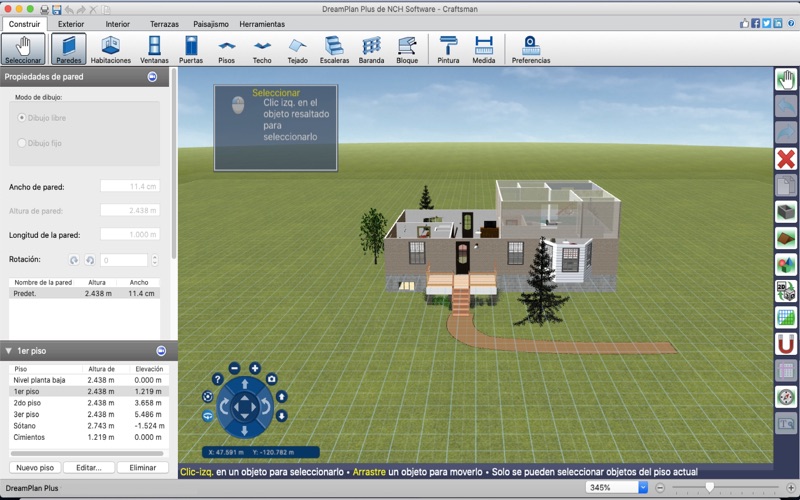Viewport: 800px width, 500px height.
Task: Select the Puertas door tool
Action: pos(191,49)
